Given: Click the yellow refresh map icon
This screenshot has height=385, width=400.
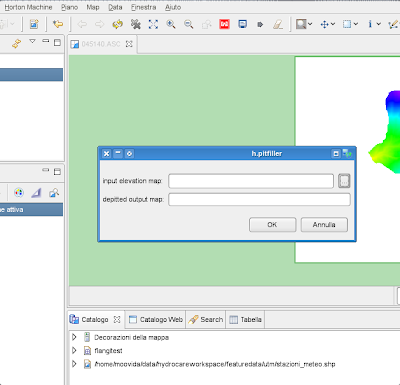Looking at the screenshot, I should [117, 24].
